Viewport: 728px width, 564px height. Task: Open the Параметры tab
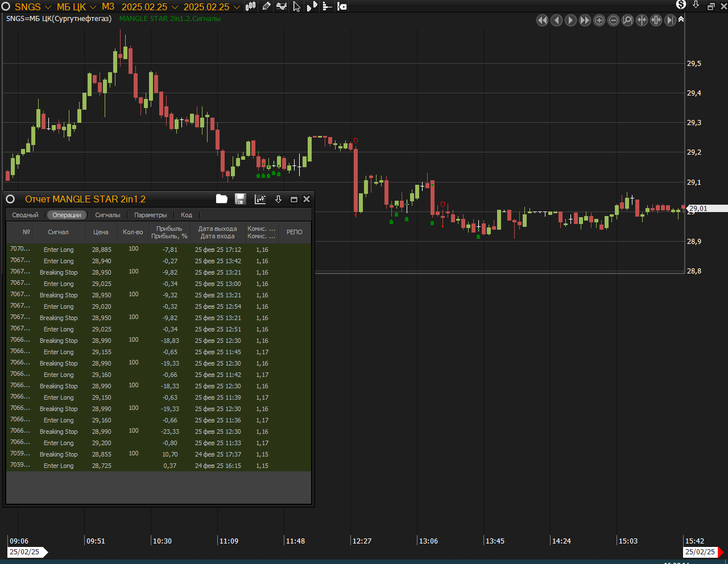coord(151,215)
